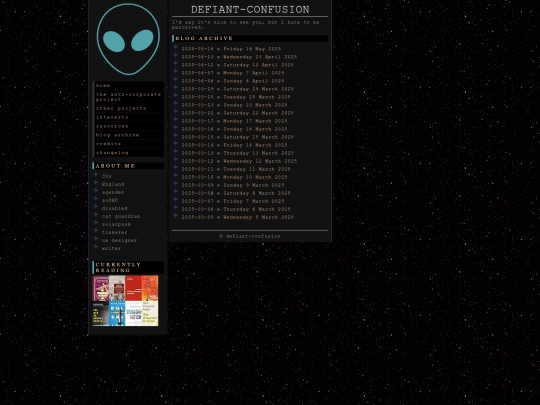The image size is (540, 405).
Task: Open post Tuesday 25 March 2025
Action: click(236, 97)
